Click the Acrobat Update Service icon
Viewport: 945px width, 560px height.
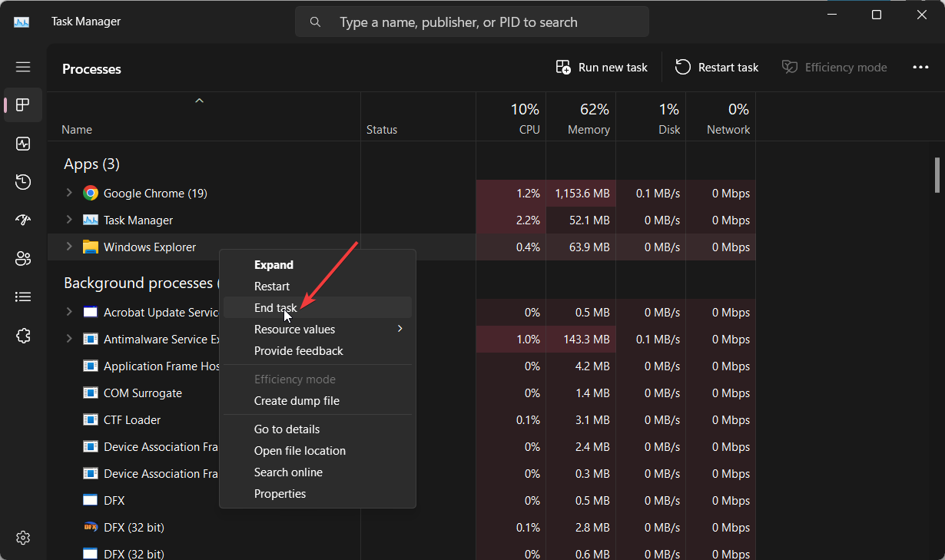click(x=91, y=313)
